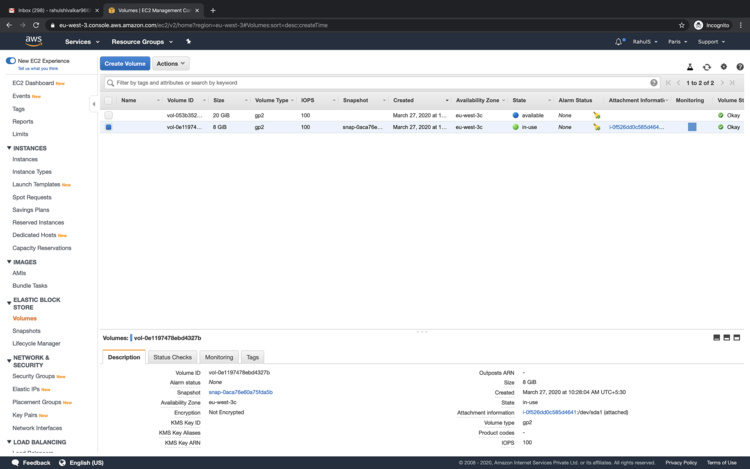The height and width of the screenshot is (469, 750).
Task: Click the search filter help icon
Action: (654, 83)
